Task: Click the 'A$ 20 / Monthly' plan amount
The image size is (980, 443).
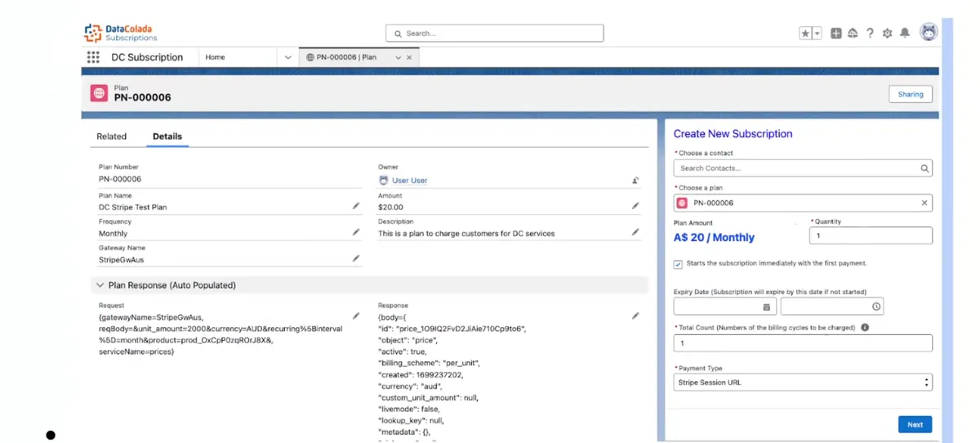Action: click(x=714, y=238)
